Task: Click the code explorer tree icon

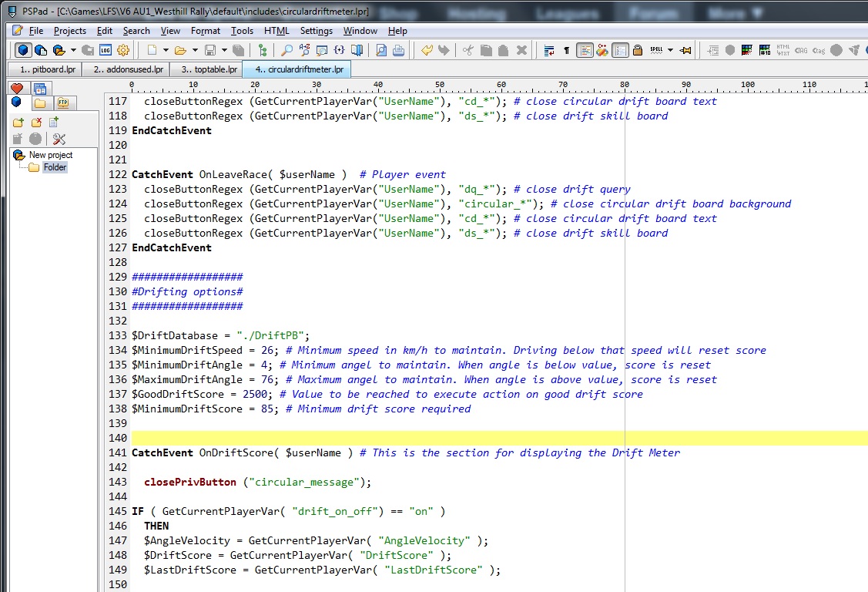Action: coord(263,50)
